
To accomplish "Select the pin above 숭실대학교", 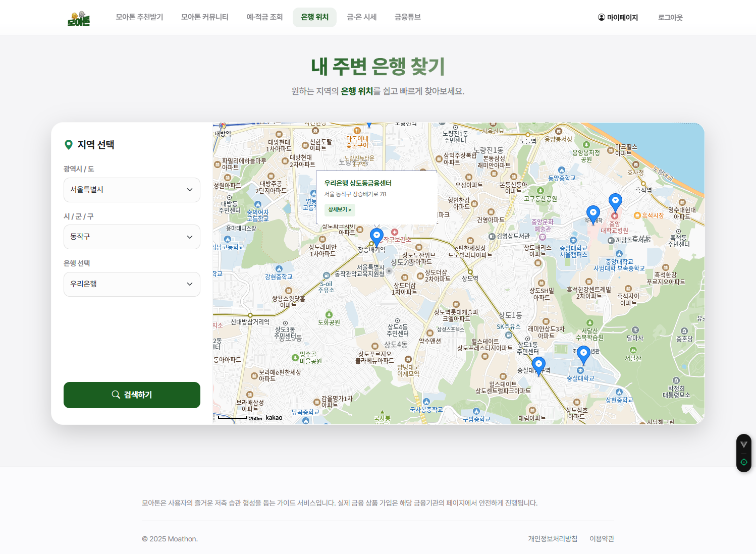I will (583, 354).
